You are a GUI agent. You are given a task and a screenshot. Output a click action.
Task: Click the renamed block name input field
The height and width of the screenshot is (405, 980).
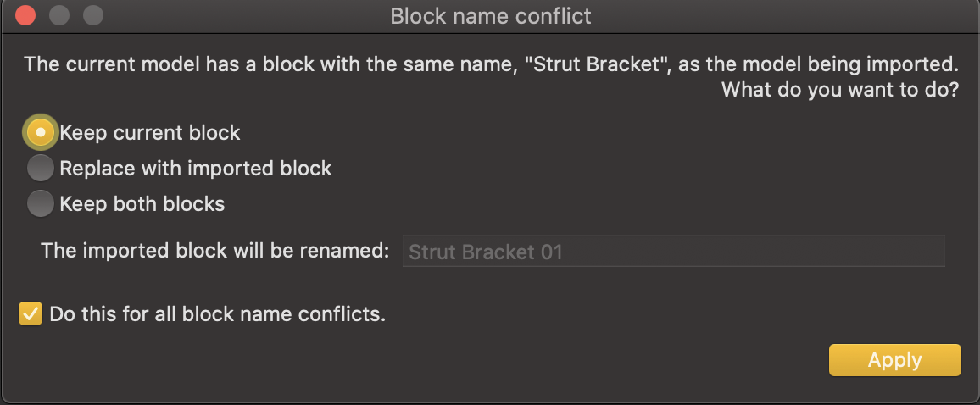pos(673,252)
